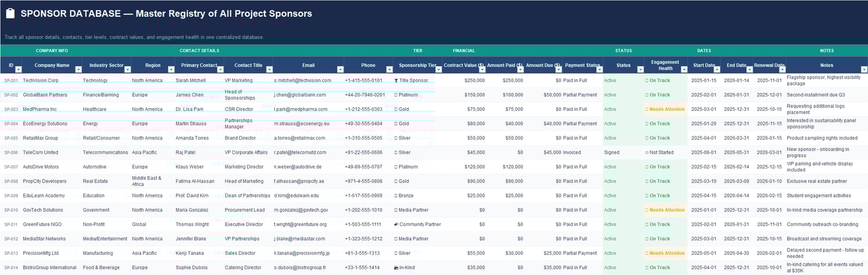The image size is (868, 275).
Task: Open the Email column filter dropdown
Action: tap(340, 69)
